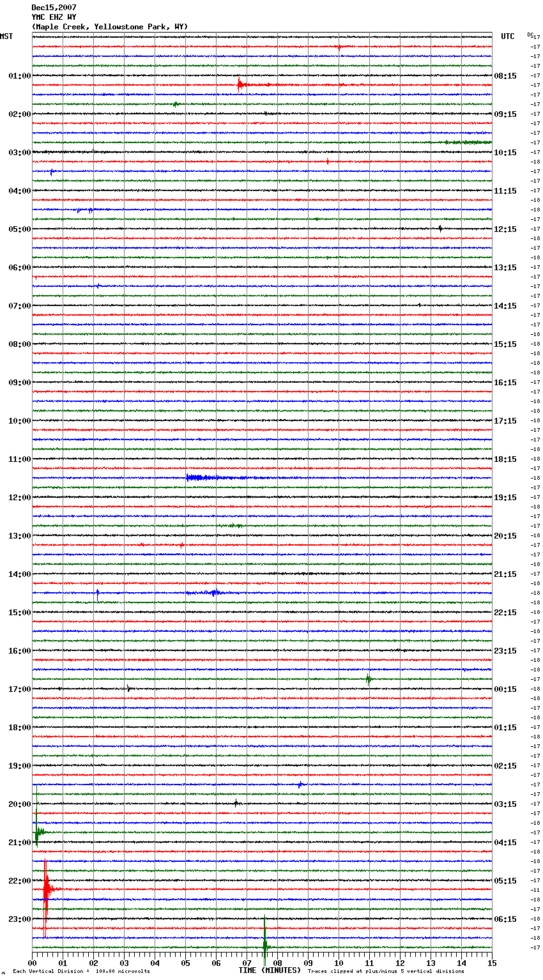Click the Each Vertical Division 100.00 microvolts note
Image resolution: width=543 pixels, height=980 pixels.
click(x=81, y=972)
